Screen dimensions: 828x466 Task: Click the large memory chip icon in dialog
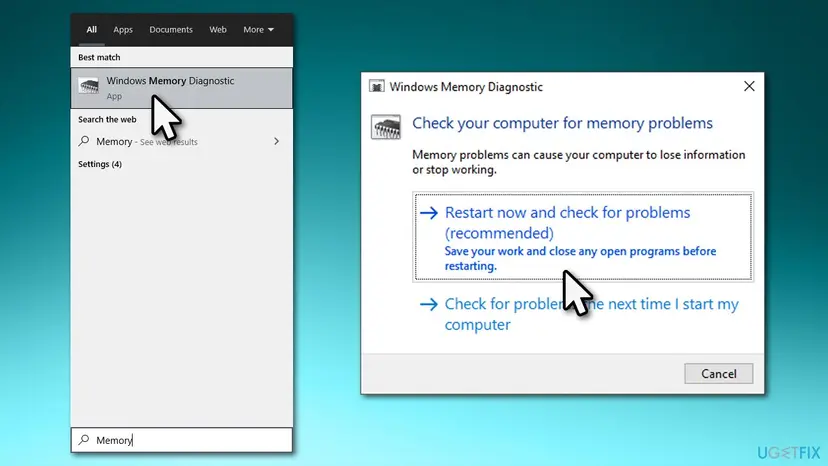pos(385,127)
